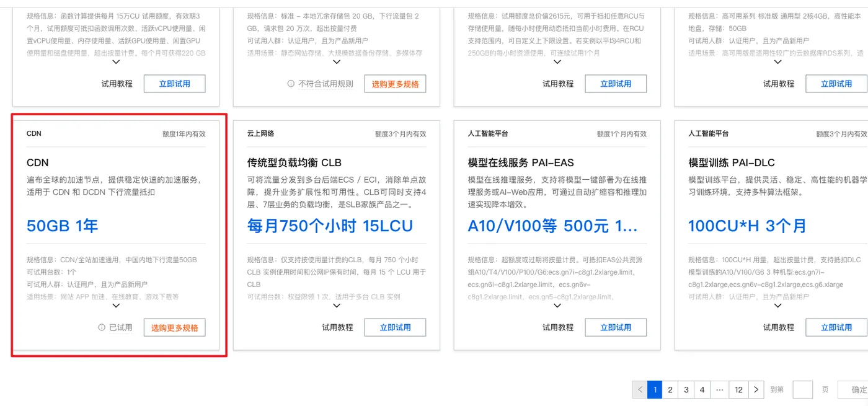Click 额度3个月内有效 label in PAI-DLC card

(x=842, y=134)
